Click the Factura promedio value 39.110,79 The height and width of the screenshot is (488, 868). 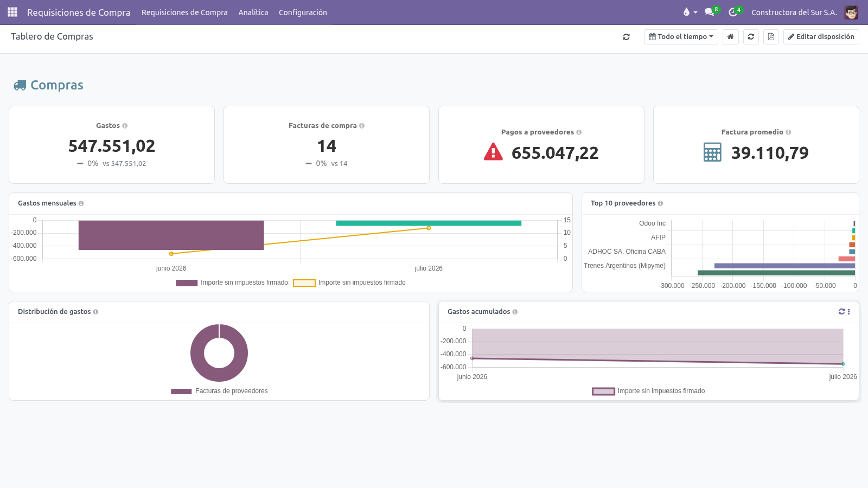click(770, 153)
